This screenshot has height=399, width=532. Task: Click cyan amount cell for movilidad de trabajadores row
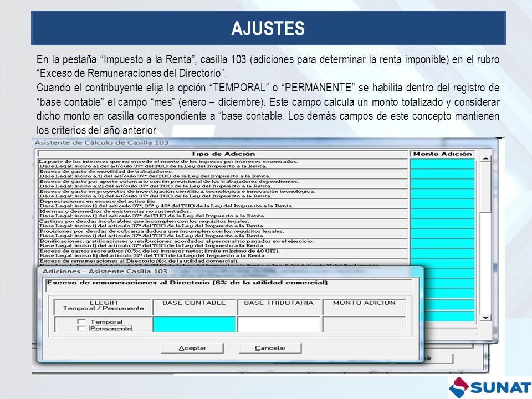pos(442,173)
